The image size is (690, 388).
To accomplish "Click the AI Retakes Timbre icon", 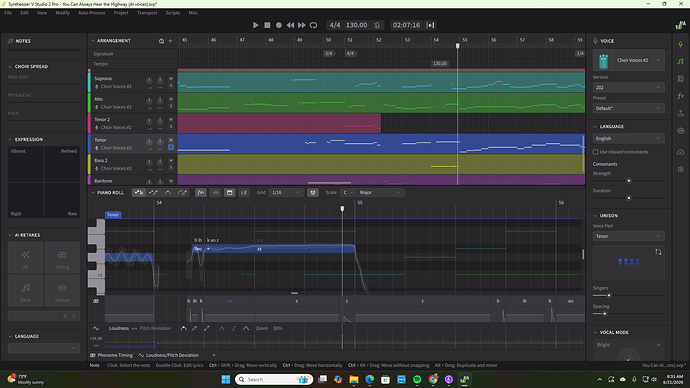I will (62, 290).
